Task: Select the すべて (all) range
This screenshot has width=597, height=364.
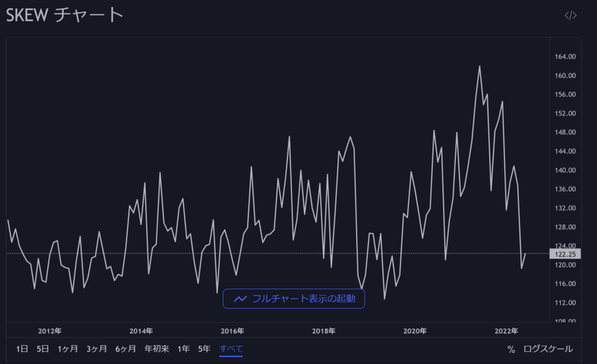Action: tap(231, 349)
